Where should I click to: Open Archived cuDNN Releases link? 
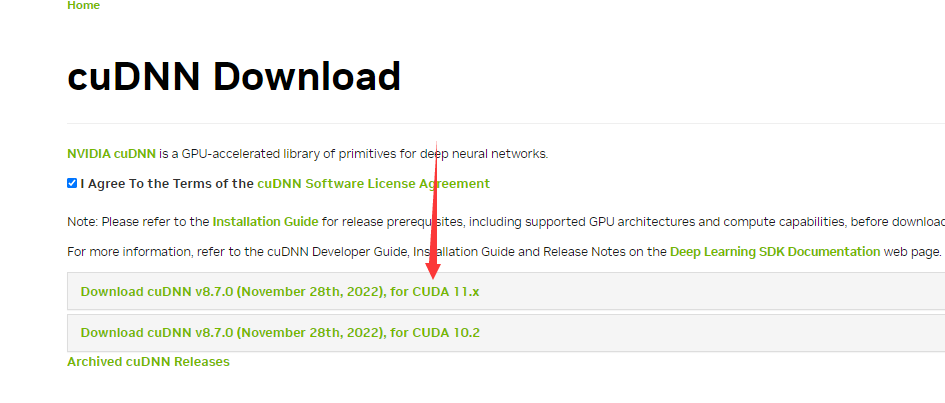(148, 362)
